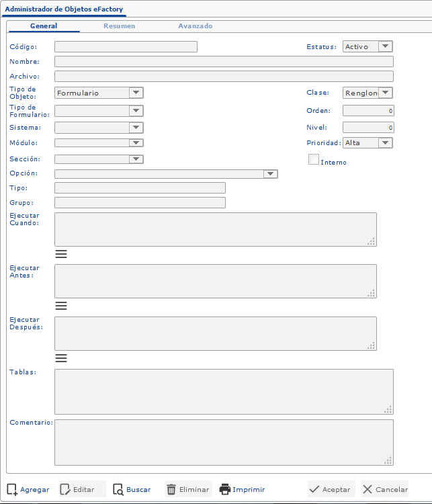Click inside the Ejecutar Después text area
The width and height of the screenshot is (432, 504).
pos(216,333)
